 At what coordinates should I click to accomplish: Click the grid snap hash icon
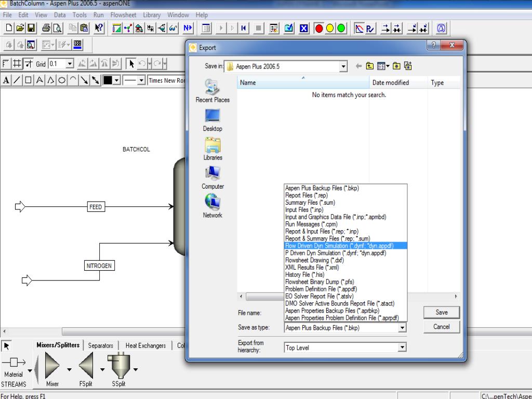pyautogui.click(x=17, y=63)
